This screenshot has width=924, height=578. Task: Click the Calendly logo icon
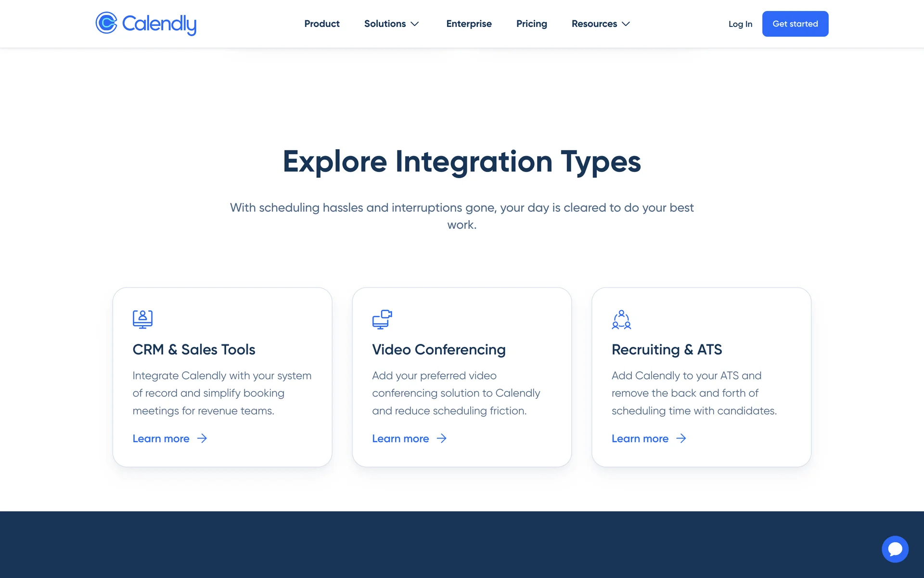pyautogui.click(x=106, y=23)
